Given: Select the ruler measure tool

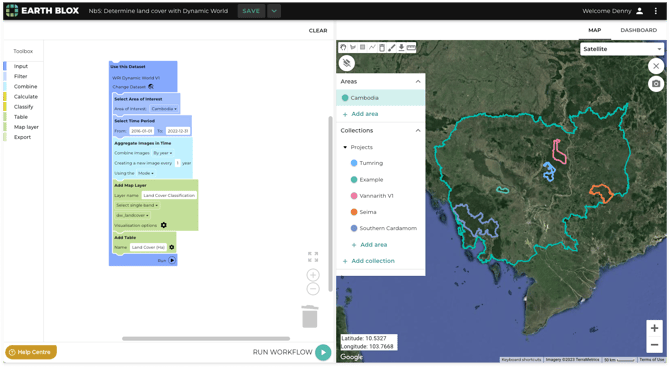Looking at the screenshot, I should (411, 47).
